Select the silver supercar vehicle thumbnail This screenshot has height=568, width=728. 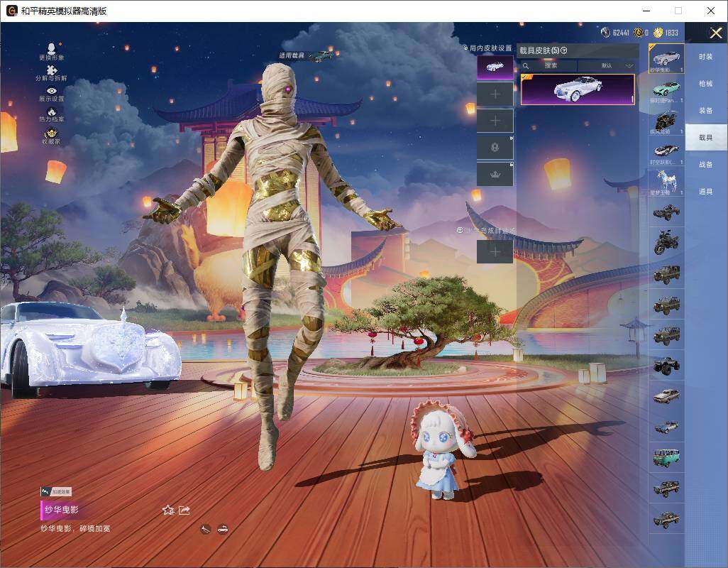(x=666, y=151)
